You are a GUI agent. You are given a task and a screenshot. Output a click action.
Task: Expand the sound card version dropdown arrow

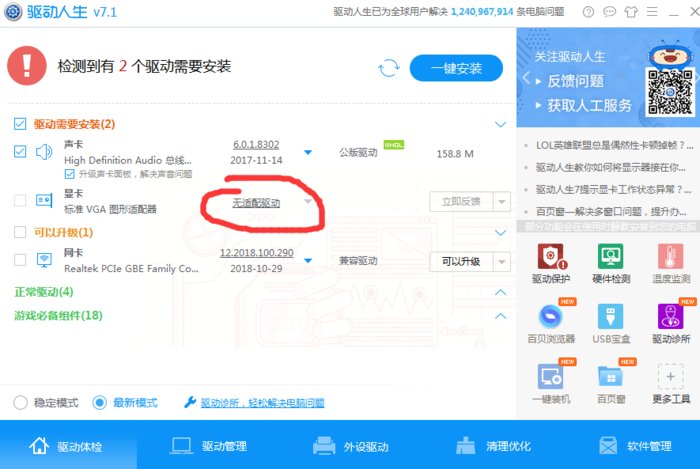[308, 153]
